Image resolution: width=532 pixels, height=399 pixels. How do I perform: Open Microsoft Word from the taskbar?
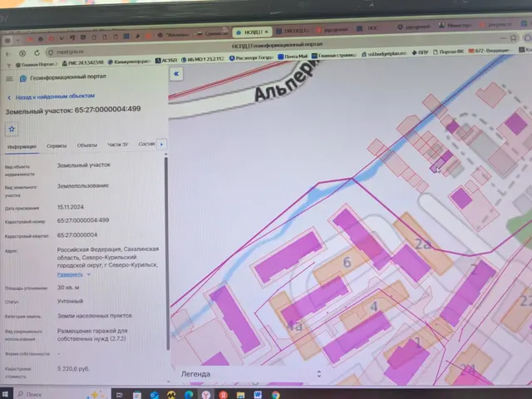click(258, 395)
